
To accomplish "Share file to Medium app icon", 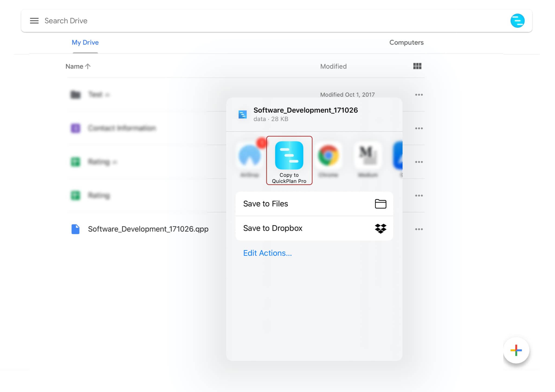I will 367,155.
